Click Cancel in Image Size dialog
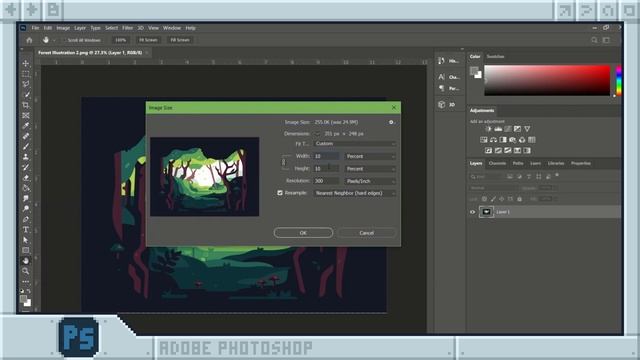Screen dimensions: 640x360 tap(367, 233)
